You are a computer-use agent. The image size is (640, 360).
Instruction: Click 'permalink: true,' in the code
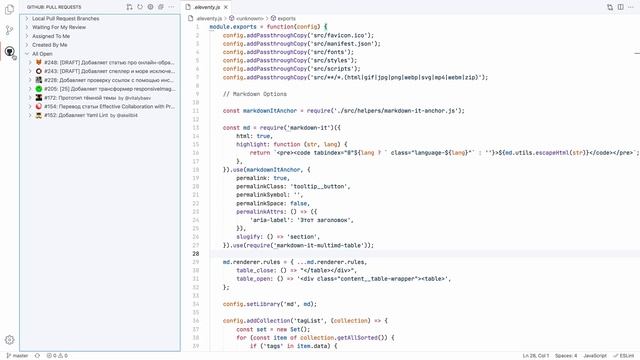[263, 178]
